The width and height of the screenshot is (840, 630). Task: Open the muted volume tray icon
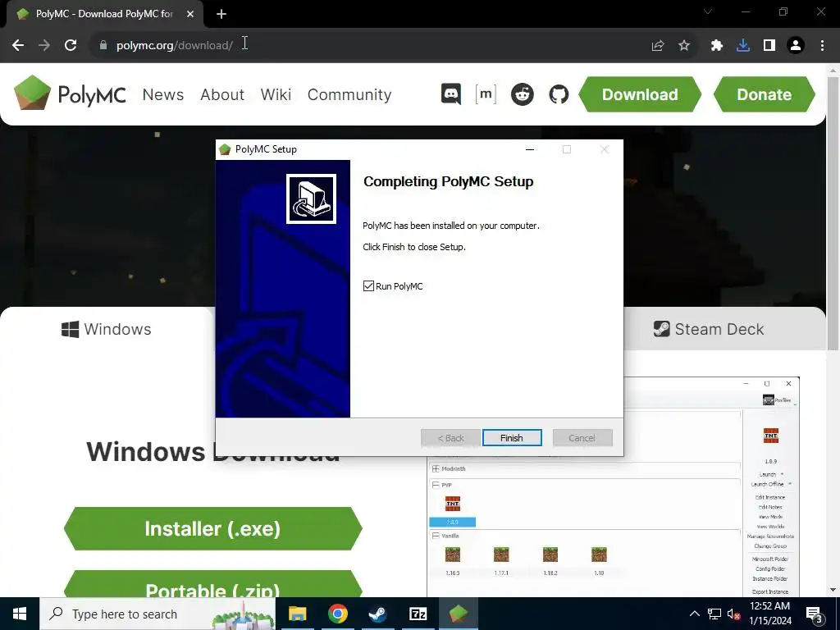[733, 614]
